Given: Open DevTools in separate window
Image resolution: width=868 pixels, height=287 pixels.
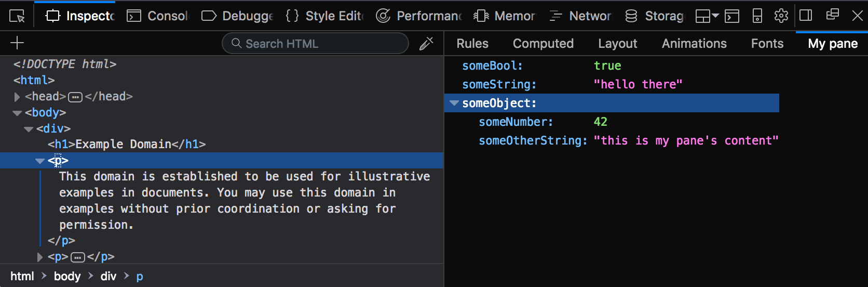Looking at the screenshot, I should 832,15.
